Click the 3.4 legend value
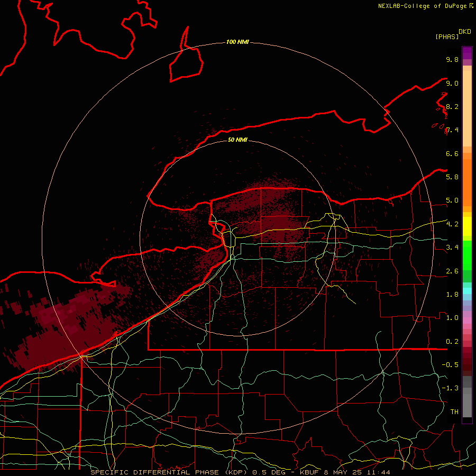Screen dimensions: 476x476 (452, 247)
